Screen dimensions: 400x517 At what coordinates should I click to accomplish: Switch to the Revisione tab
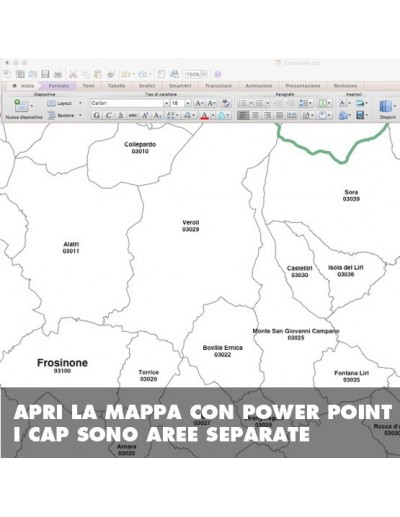coord(345,86)
